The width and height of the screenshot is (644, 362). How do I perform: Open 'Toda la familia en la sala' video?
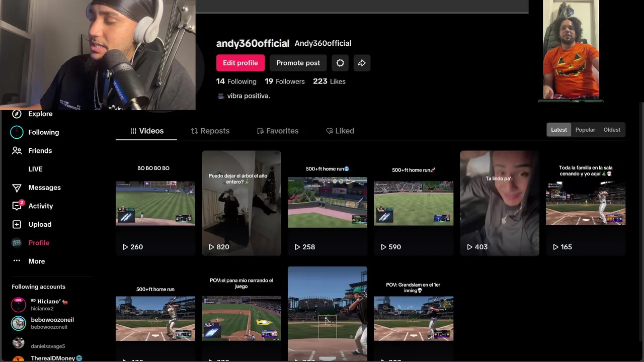(x=586, y=203)
